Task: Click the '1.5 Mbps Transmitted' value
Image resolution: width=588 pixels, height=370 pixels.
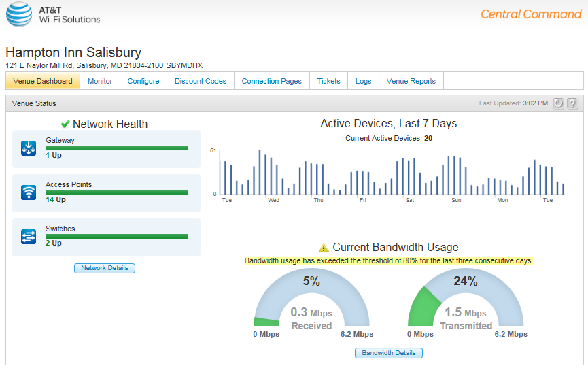Action: [466, 318]
